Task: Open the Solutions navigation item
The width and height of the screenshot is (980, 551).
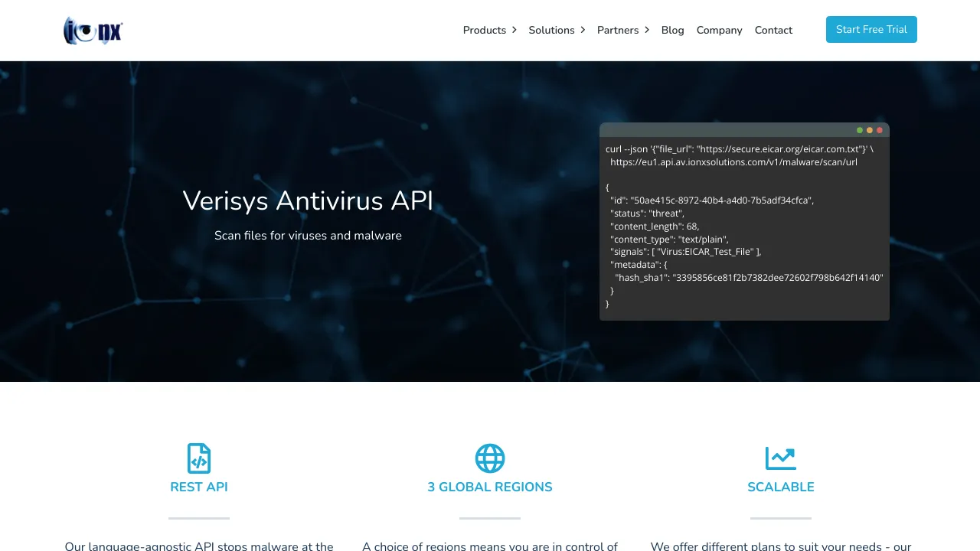Action: pos(551,30)
